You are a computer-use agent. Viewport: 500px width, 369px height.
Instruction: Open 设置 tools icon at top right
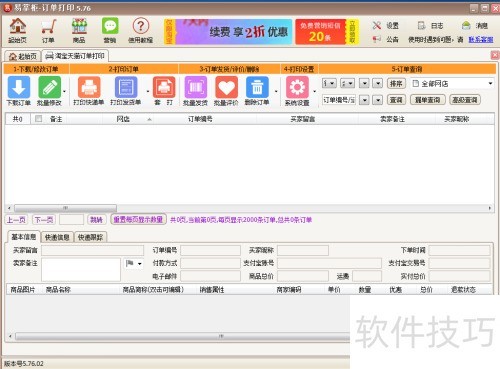tap(377, 25)
